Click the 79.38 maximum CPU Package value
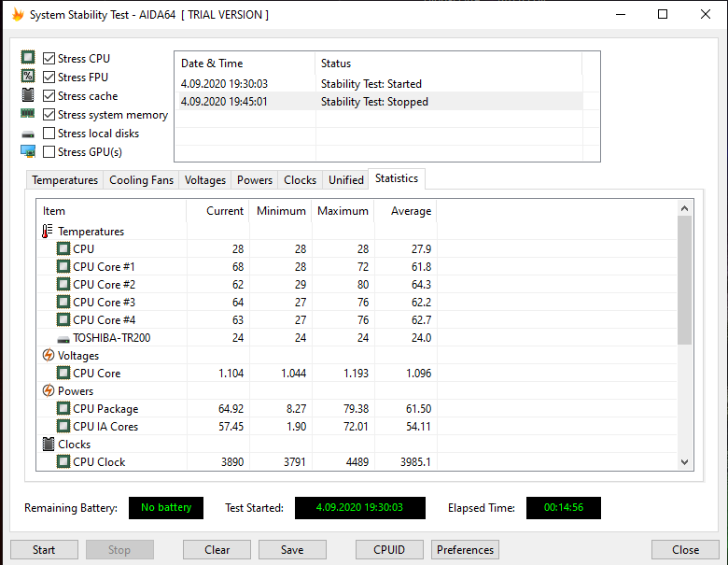728x565 pixels. pyautogui.click(x=356, y=408)
